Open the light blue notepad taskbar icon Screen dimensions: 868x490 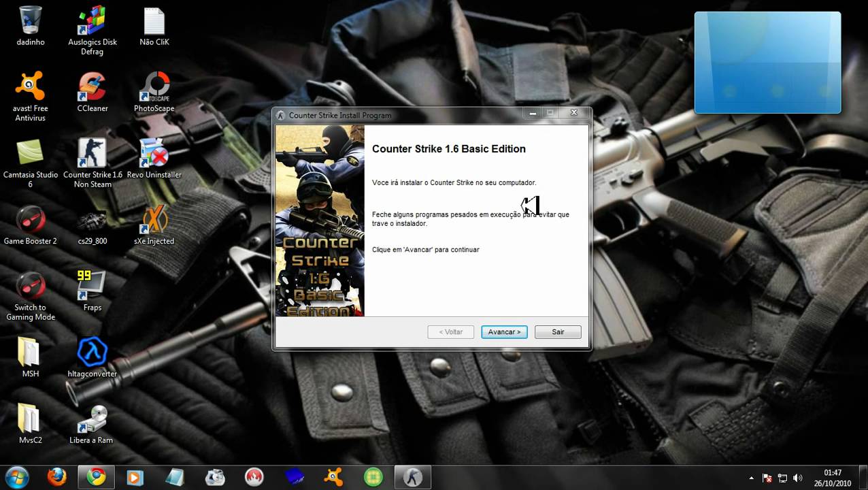pos(175,477)
